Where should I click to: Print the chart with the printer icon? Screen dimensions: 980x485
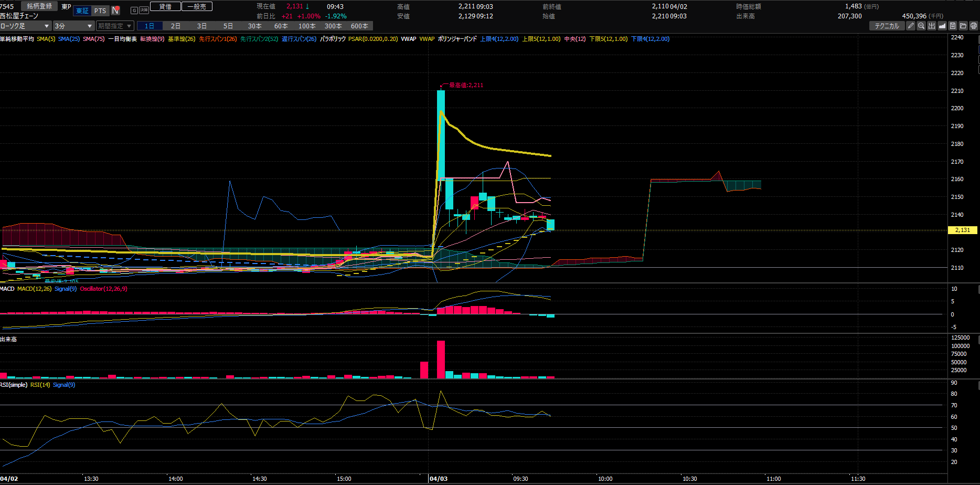(974, 26)
